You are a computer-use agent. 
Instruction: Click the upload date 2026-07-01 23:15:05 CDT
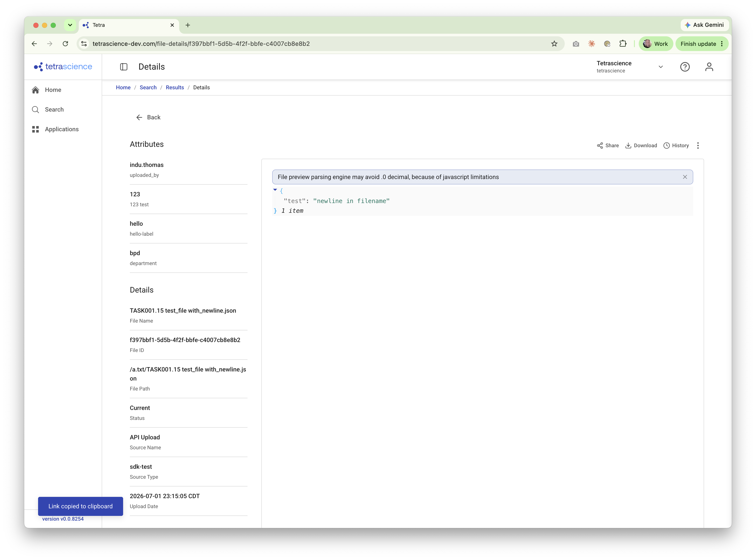[x=165, y=496]
